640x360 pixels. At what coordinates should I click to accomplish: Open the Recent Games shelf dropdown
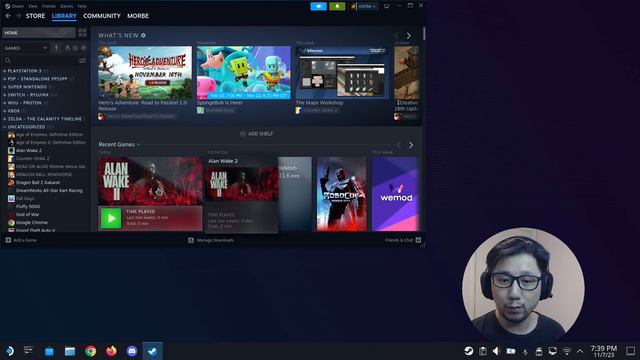click(119, 144)
